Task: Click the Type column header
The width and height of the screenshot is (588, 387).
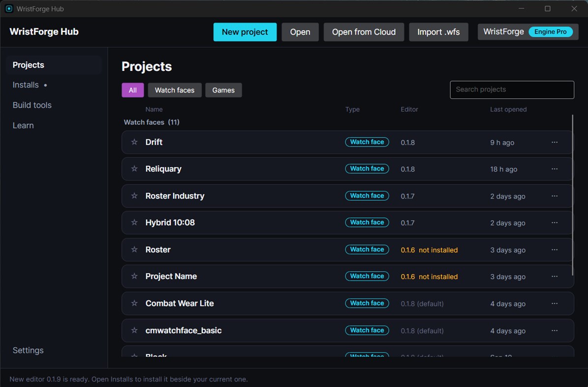Action: (352, 109)
